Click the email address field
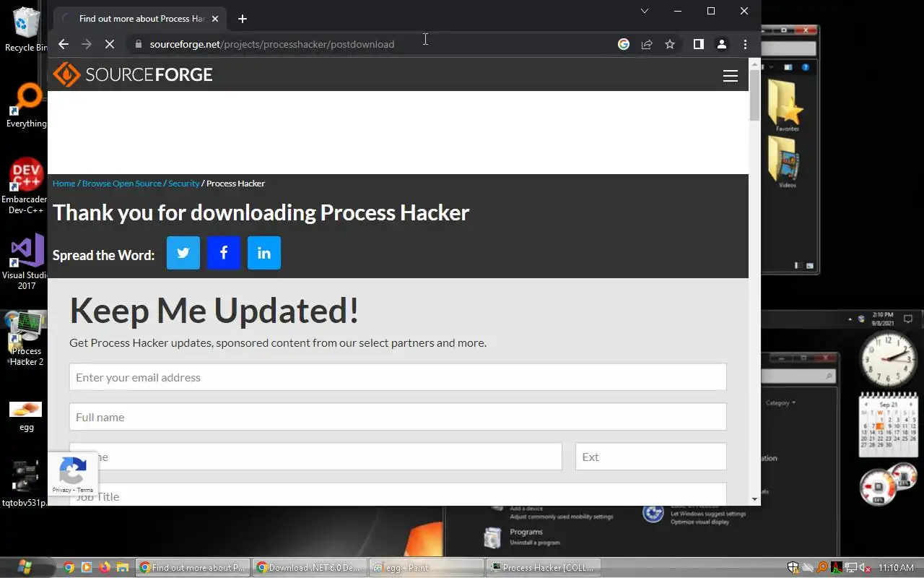This screenshot has height=578, width=924. pyautogui.click(x=398, y=377)
